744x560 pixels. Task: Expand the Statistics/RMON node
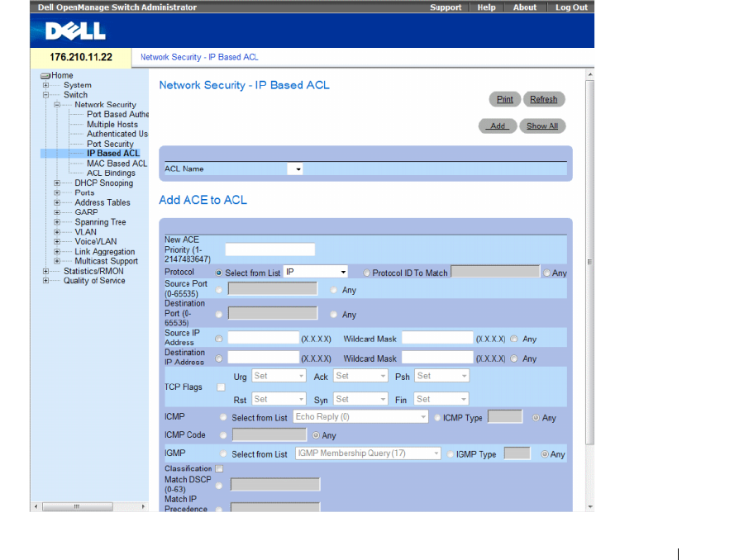[x=45, y=271]
